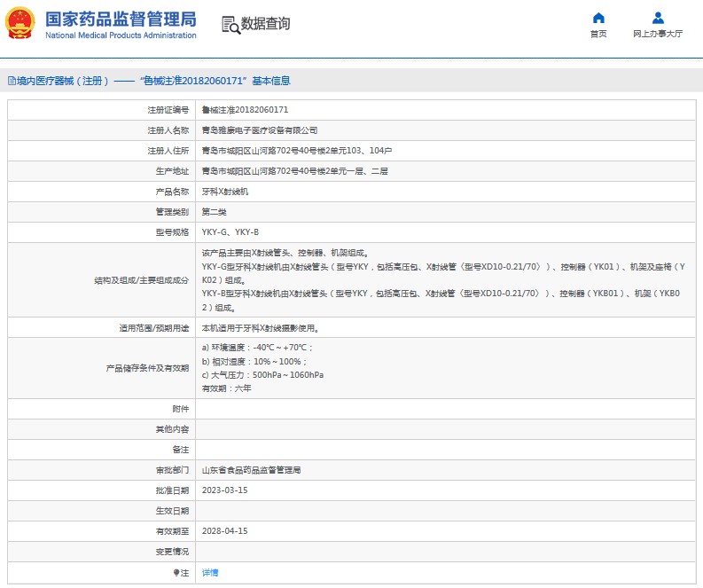Click the national emblem logo

click(20, 23)
